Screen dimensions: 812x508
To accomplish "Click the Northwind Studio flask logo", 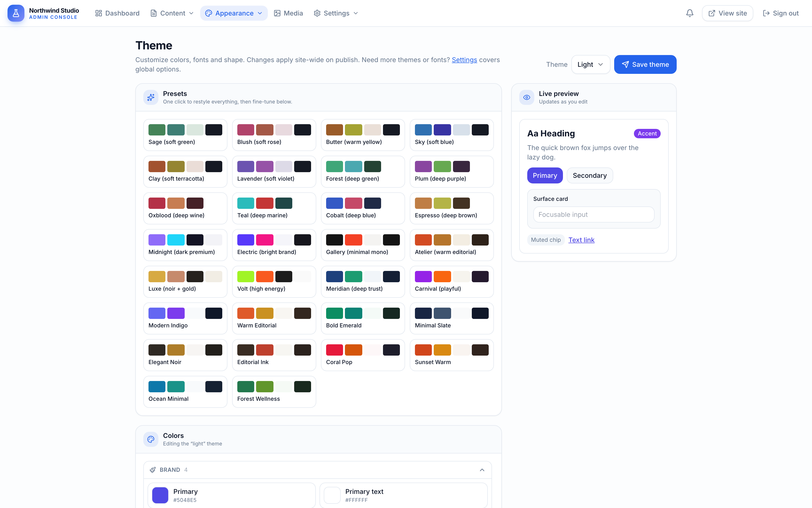I will 16,13.
